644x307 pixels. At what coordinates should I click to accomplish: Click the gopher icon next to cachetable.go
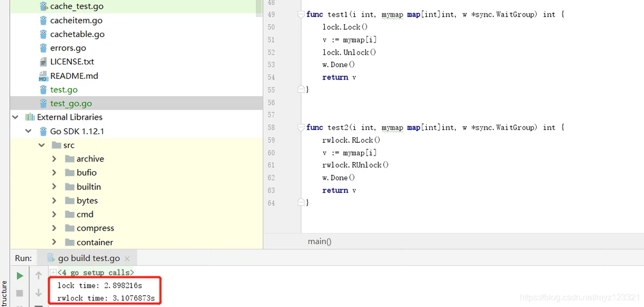tap(43, 34)
